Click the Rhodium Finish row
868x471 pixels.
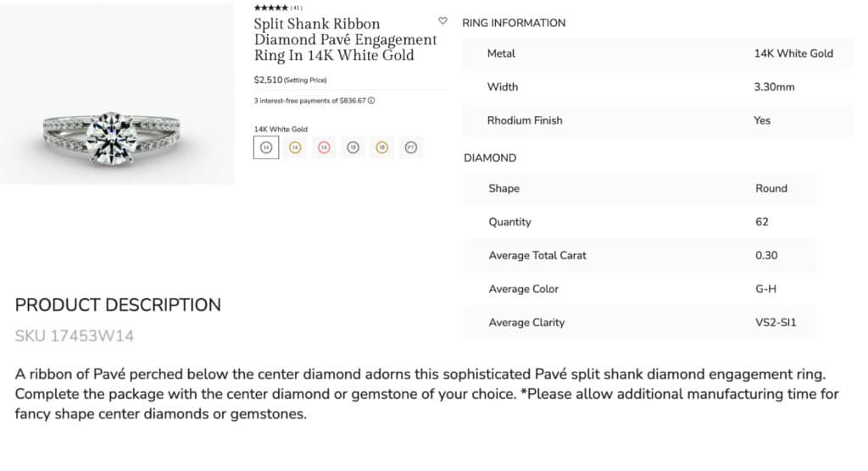pos(657,120)
